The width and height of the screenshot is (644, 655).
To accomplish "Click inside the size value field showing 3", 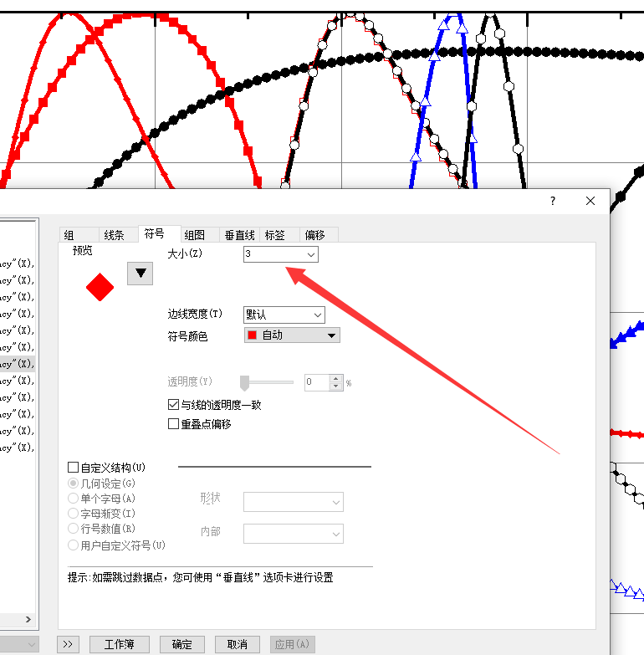I will pos(274,254).
